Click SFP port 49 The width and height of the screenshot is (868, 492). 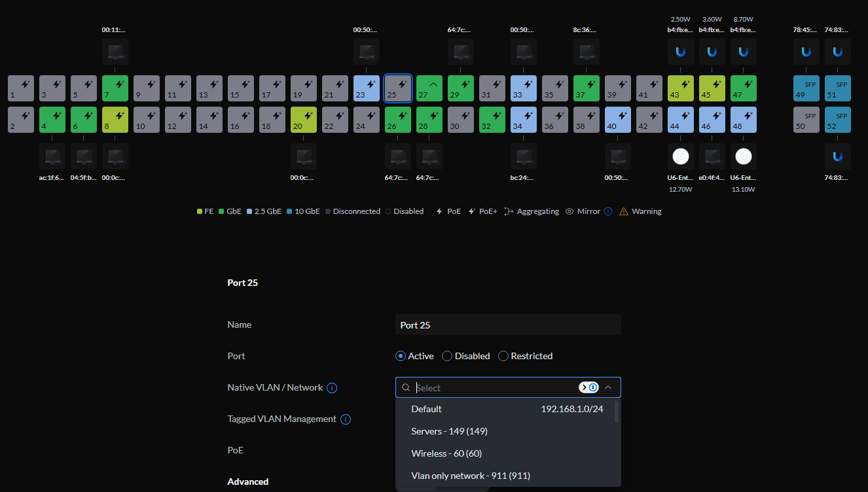click(x=806, y=88)
